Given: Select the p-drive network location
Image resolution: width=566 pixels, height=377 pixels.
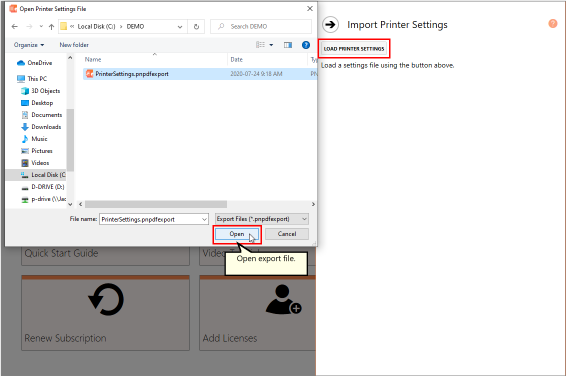Looking at the screenshot, I should 43,199.
